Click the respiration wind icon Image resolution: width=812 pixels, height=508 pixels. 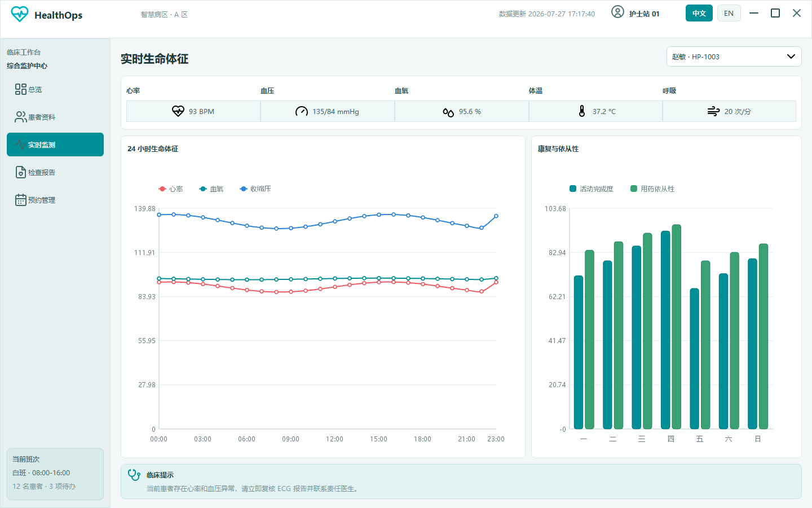coord(714,111)
